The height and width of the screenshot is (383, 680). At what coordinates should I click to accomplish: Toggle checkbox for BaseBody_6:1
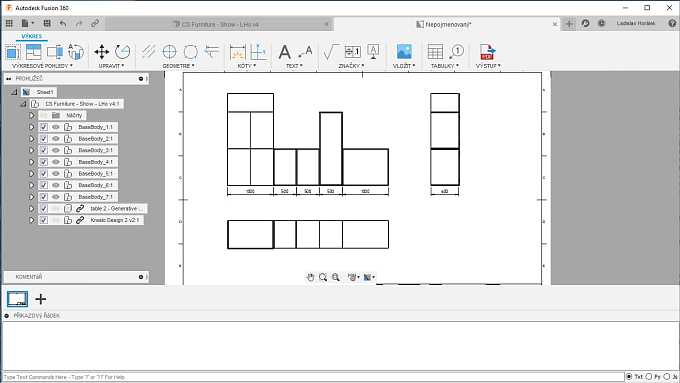point(44,185)
